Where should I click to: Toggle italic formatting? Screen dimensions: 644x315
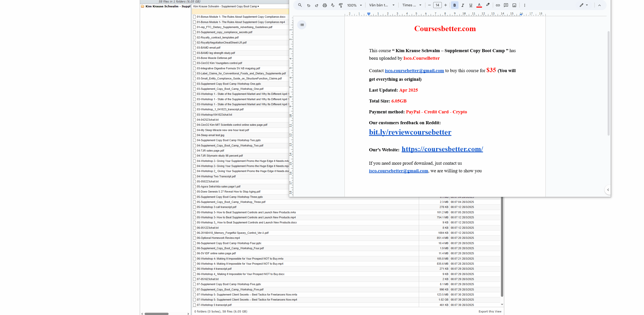463,5
